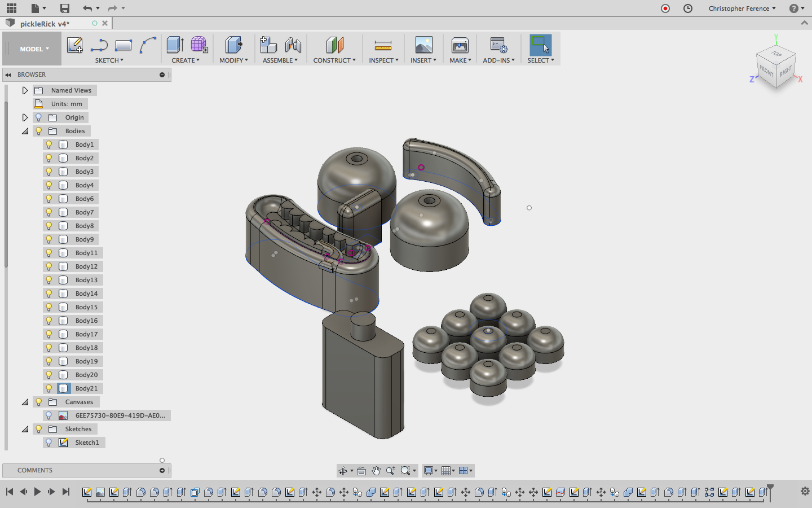The height and width of the screenshot is (508, 812).
Task: Select the Line sketch tool
Action: point(99,45)
